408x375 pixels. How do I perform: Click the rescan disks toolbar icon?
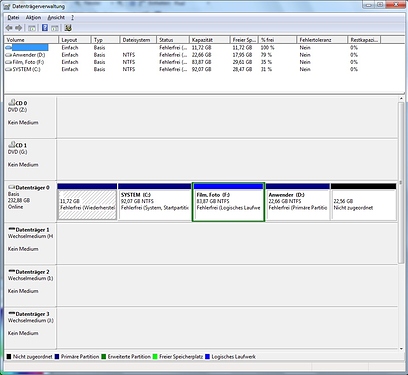[x=68, y=28]
